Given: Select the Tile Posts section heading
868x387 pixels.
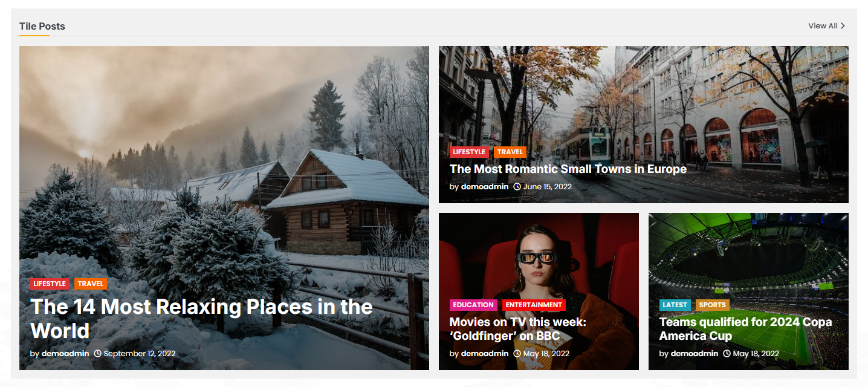Looking at the screenshot, I should (42, 26).
